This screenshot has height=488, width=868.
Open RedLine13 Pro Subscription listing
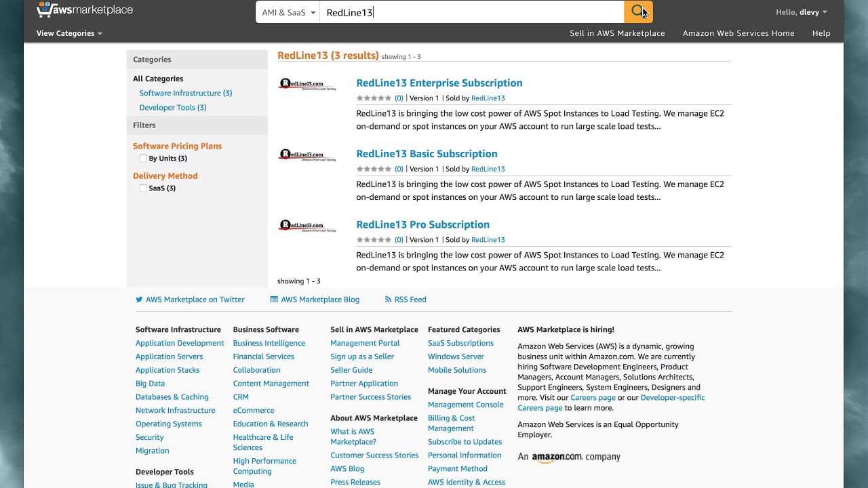click(x=423, y=224)
